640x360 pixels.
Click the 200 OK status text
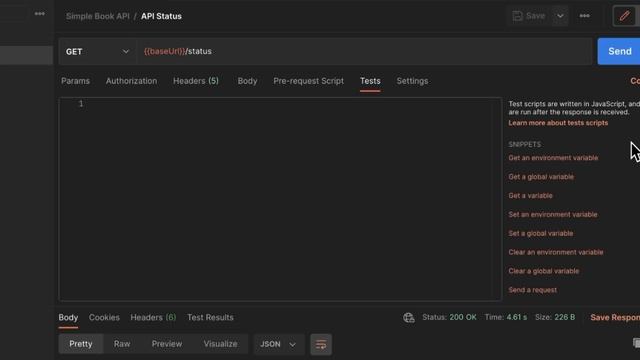click(x=463, y=317)
